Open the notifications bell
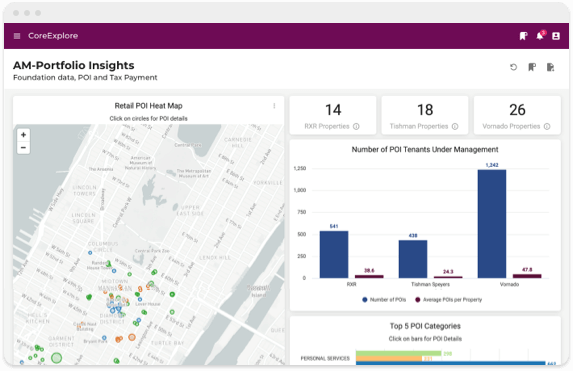 pos(540,36)
